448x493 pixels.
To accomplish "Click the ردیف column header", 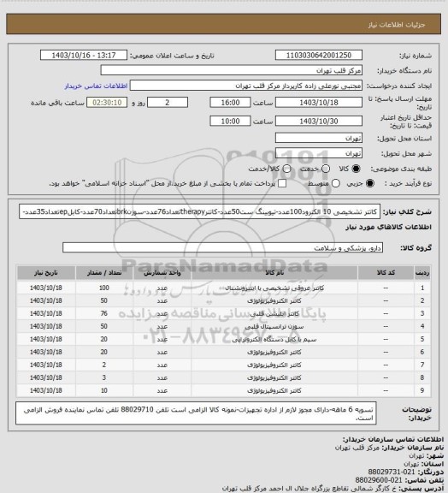I will (x=422, y=273).
